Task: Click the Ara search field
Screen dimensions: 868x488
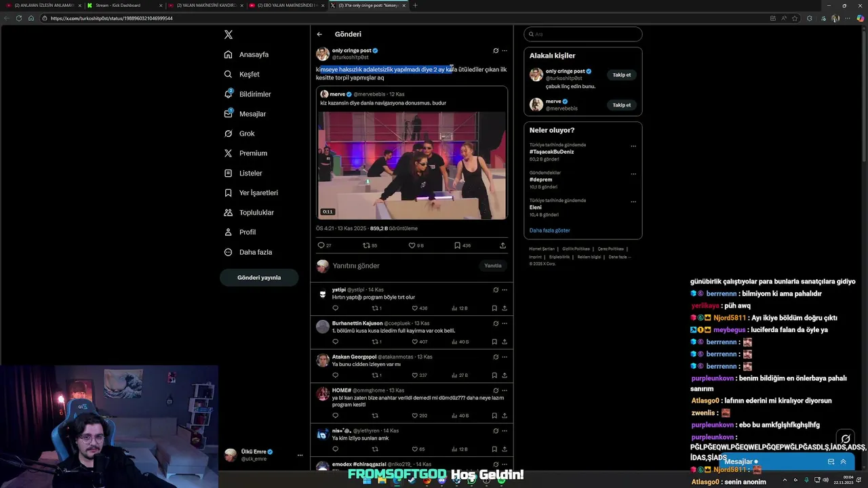Action: 583,34
